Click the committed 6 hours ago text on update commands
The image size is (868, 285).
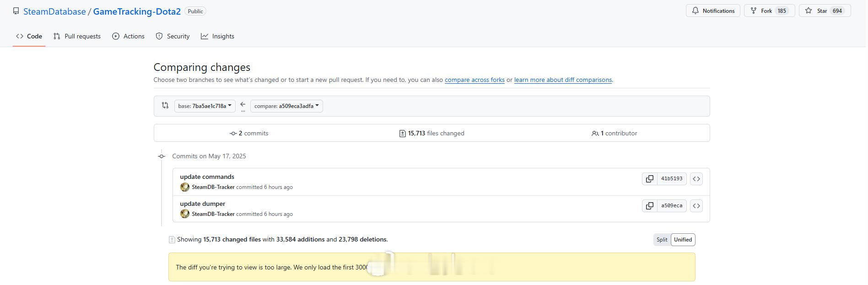pos(264,187)
